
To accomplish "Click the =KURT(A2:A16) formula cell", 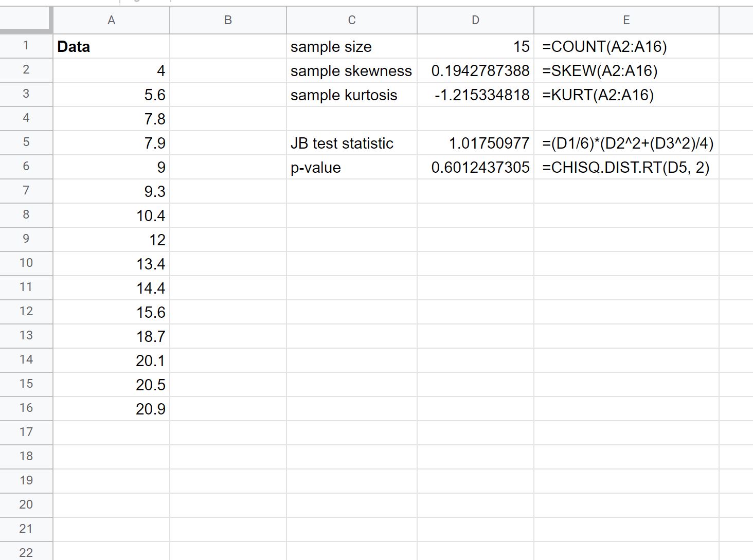I will pos(626,95).
